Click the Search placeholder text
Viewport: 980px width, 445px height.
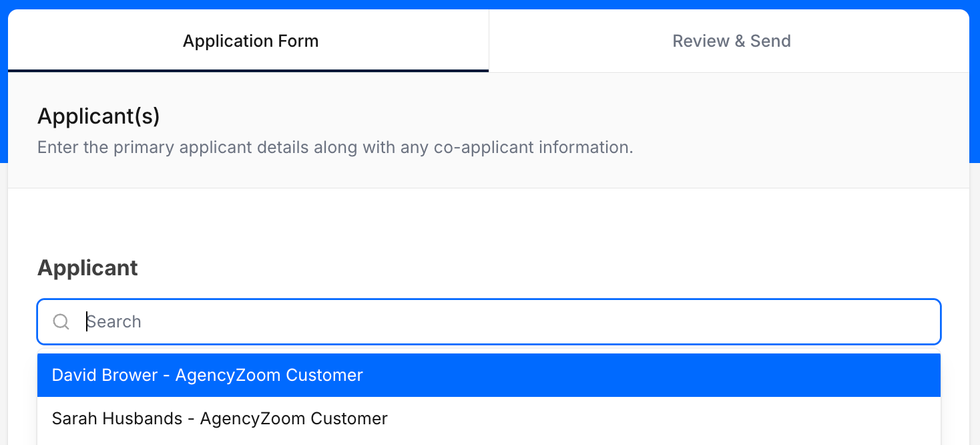[114, 322]
